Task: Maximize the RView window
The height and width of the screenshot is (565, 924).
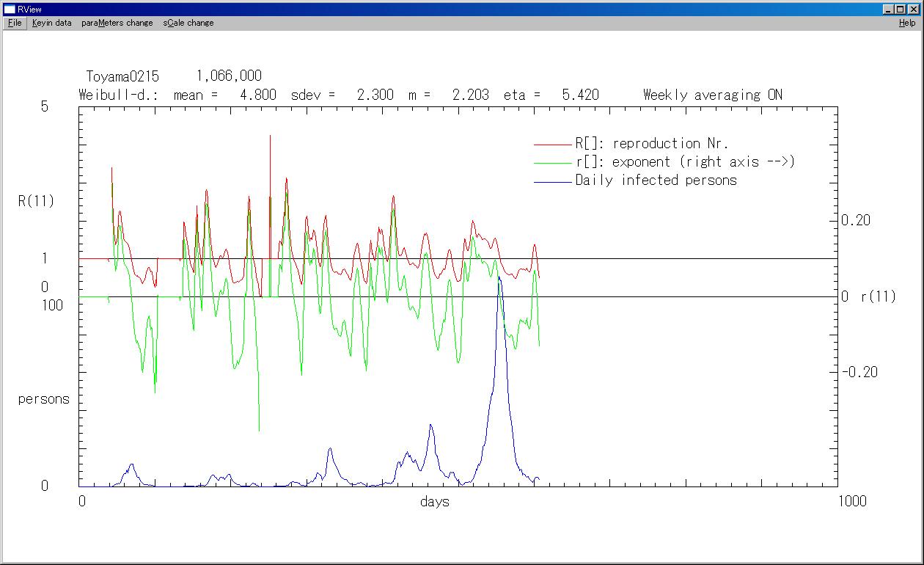Action: (x=900, y=10)
